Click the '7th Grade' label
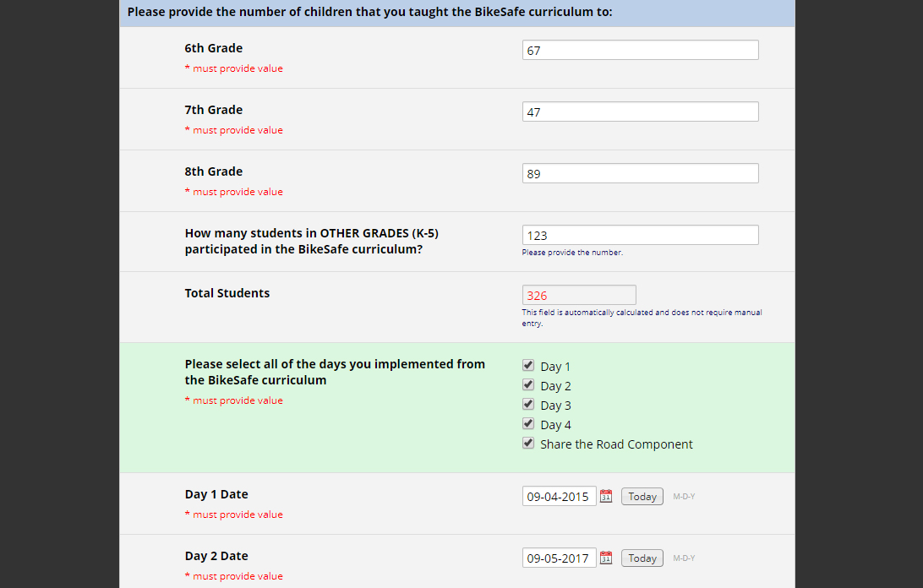This screenshot has width=923, height=588. (x=214, y=110)
